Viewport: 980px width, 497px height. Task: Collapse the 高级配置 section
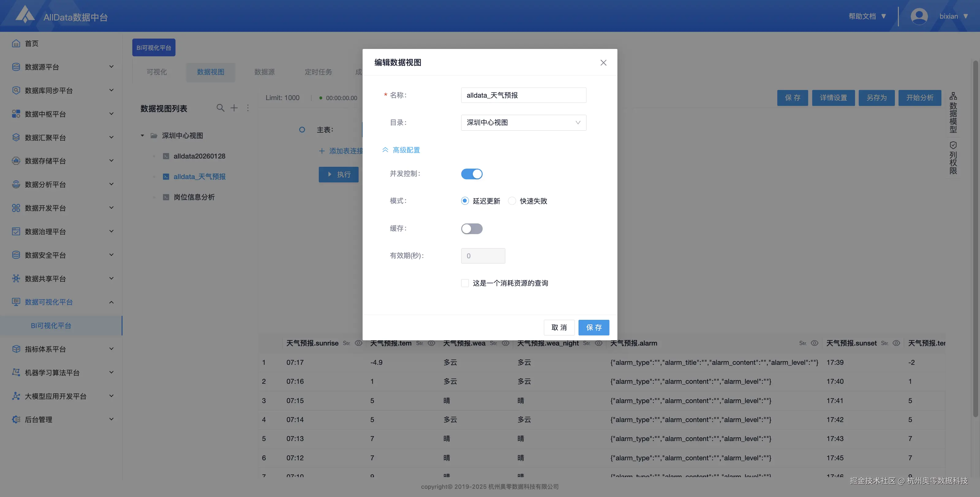tap(401, 150)
